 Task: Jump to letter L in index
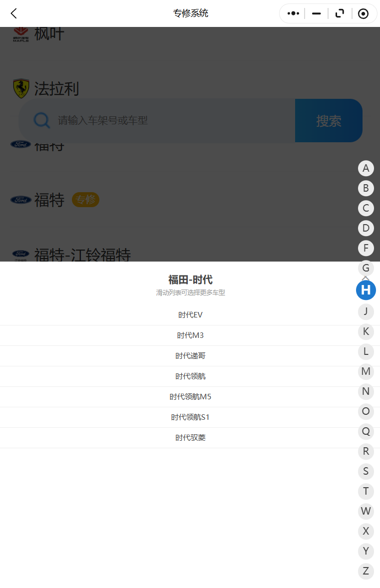pos(366,351)
